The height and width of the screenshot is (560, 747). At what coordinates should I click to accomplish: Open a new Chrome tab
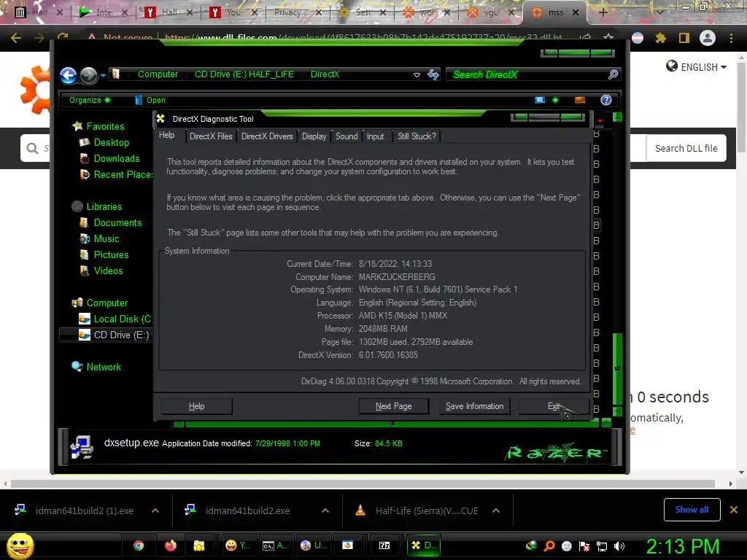tap(603, 12)
